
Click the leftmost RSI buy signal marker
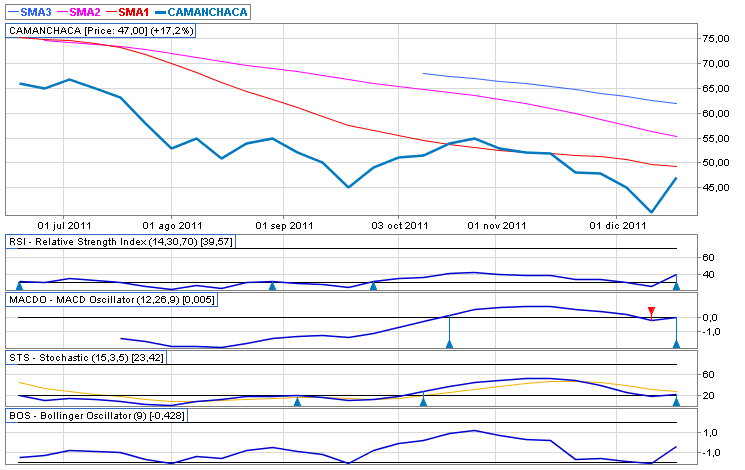[x=19, y=286]
